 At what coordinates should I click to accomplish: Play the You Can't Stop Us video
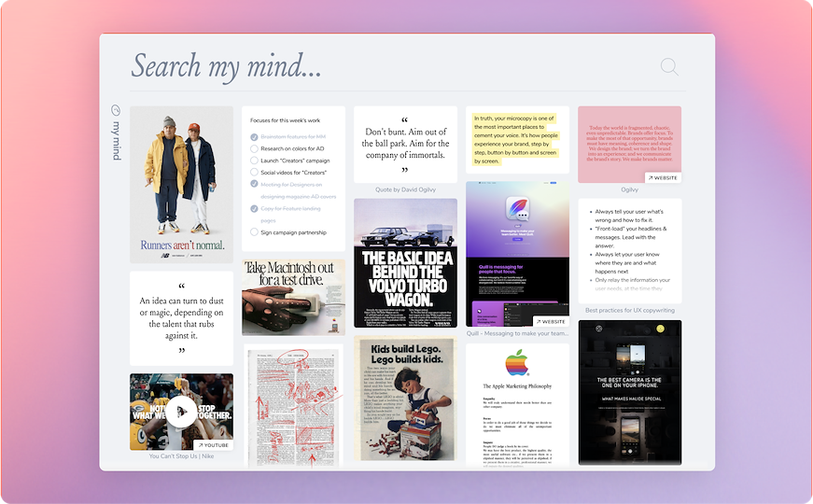click(x=181, y=412)
